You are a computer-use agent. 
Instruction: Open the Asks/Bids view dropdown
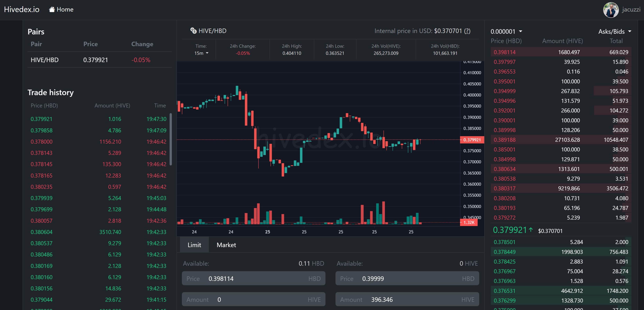point(615,32)
